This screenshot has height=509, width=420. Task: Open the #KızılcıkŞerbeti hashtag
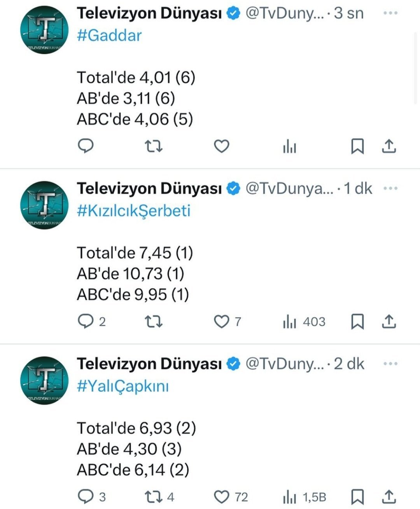click(134, 211)
